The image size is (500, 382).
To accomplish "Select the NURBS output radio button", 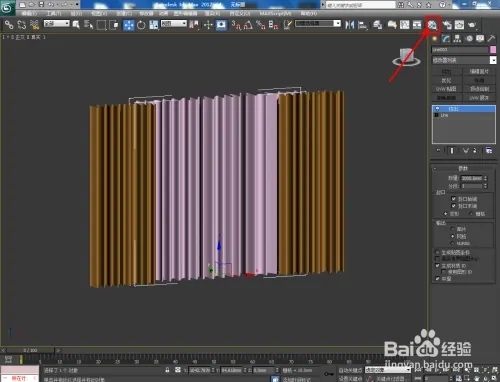I will [x=452, y=243].
